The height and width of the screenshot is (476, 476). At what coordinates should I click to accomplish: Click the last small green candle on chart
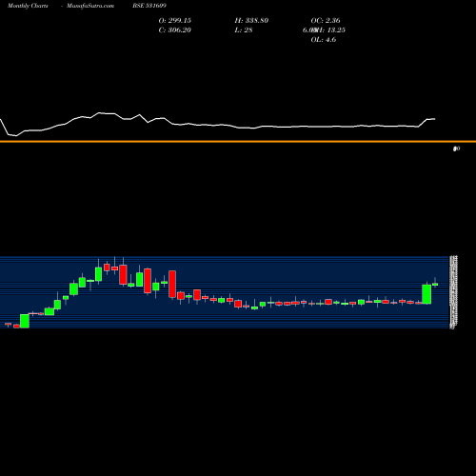[x=435, y=285]
